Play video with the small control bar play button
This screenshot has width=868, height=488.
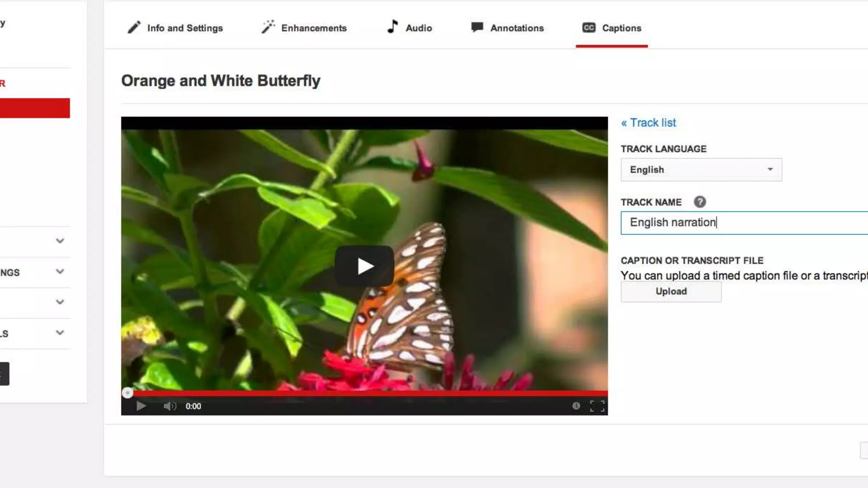[141, 406]
